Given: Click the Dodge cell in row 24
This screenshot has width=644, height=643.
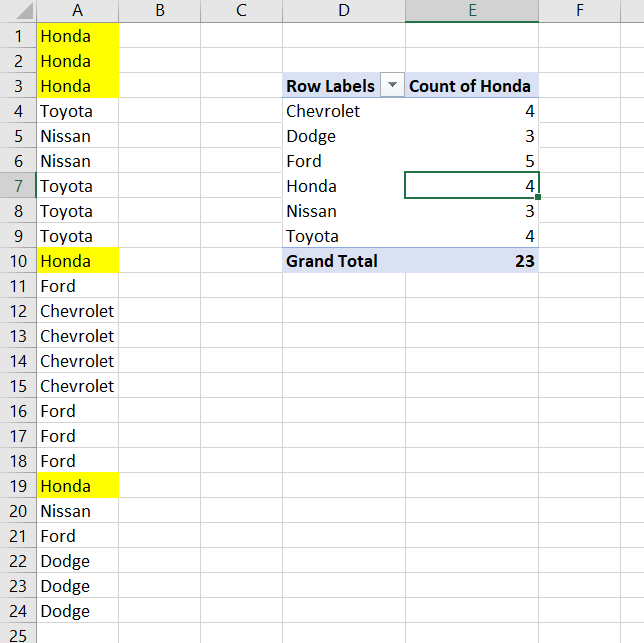Looking at the screenshot, I should [x=78, y=611].
